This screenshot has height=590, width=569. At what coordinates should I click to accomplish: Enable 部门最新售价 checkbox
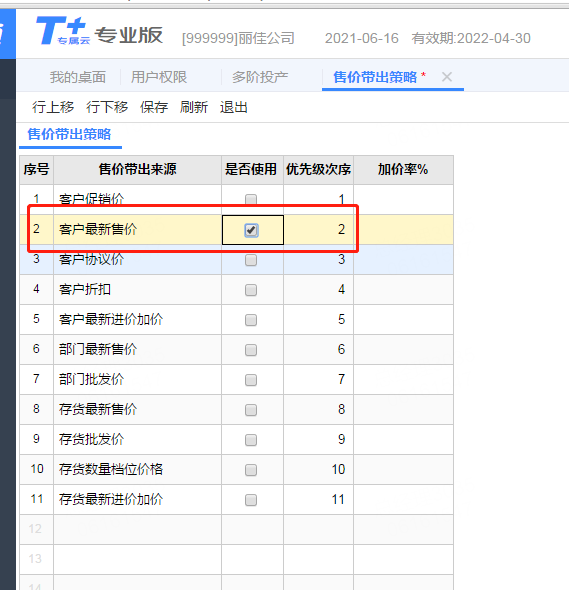pos(251,350)
